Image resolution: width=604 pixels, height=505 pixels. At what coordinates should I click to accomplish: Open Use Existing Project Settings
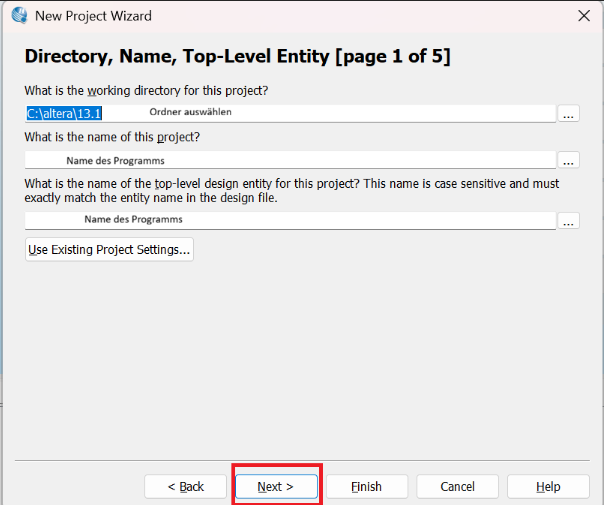pyautogui.click(x=109, y=249)
